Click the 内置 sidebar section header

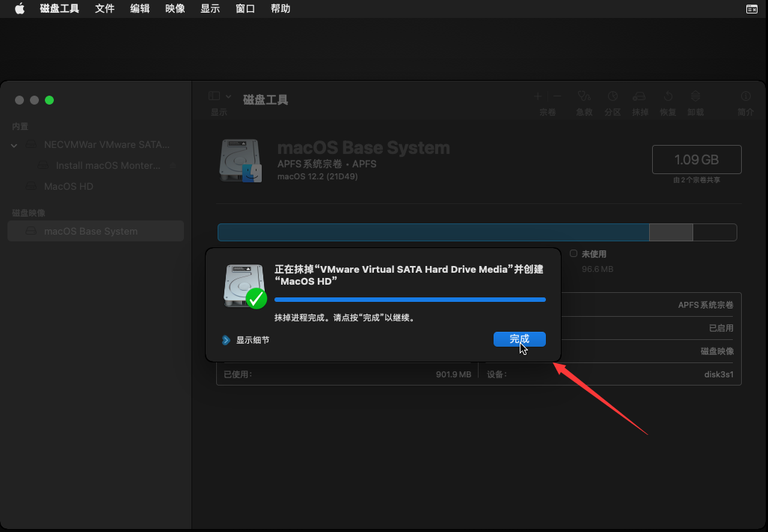[20, 126]
